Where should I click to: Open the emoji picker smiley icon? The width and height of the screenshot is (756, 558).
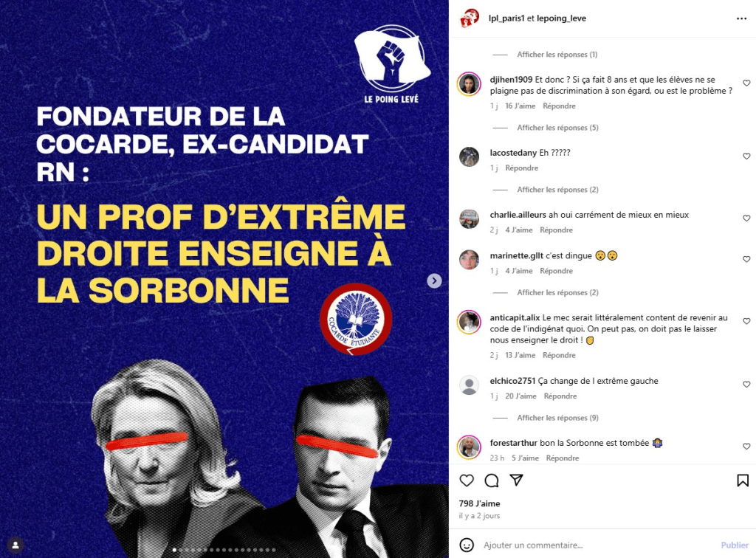(467, 545)
